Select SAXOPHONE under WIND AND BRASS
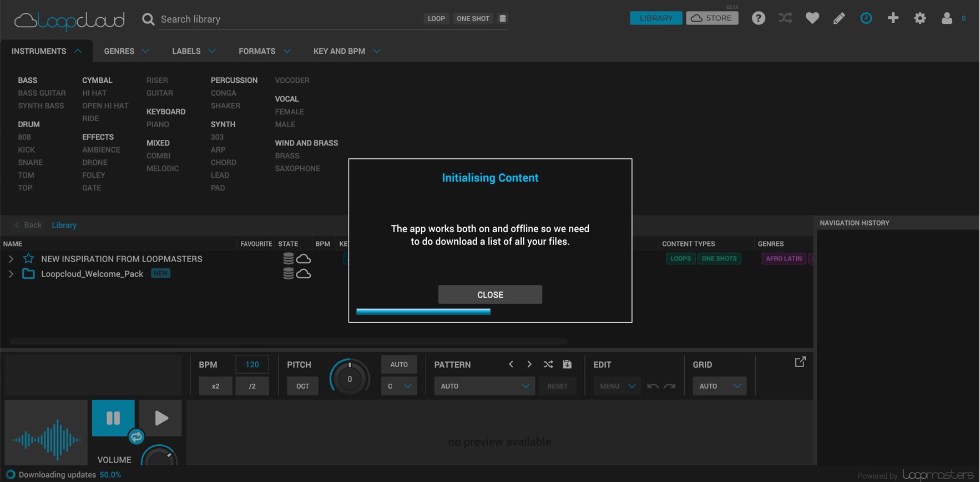980x482 pixels. (x=297, y=168)
